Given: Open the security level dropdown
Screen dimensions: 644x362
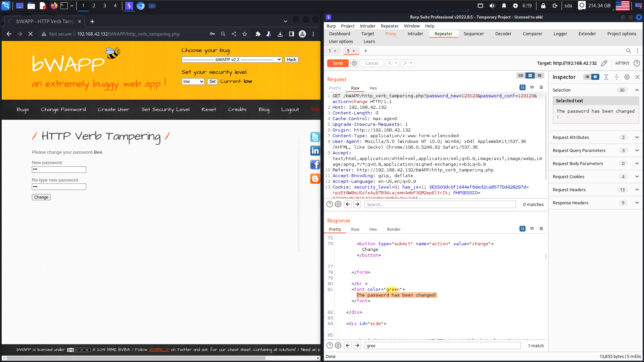Looking at the screenshot, I should 193,82.
